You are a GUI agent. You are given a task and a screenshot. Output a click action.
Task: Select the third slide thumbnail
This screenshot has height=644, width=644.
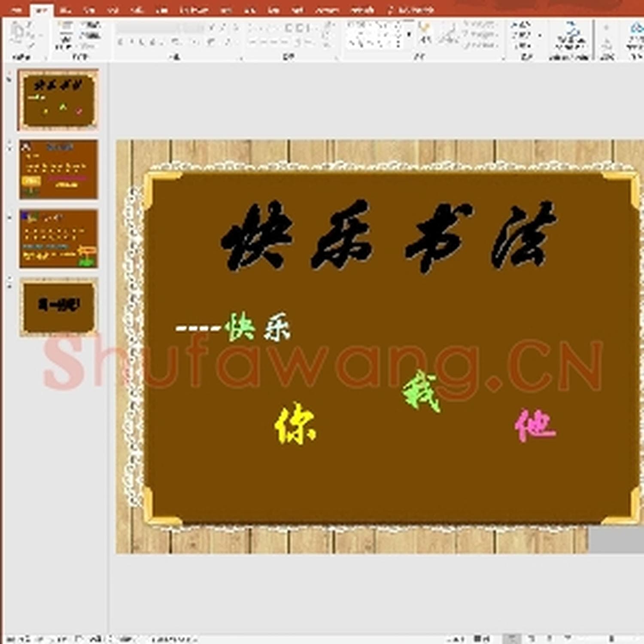pos(58,239)
